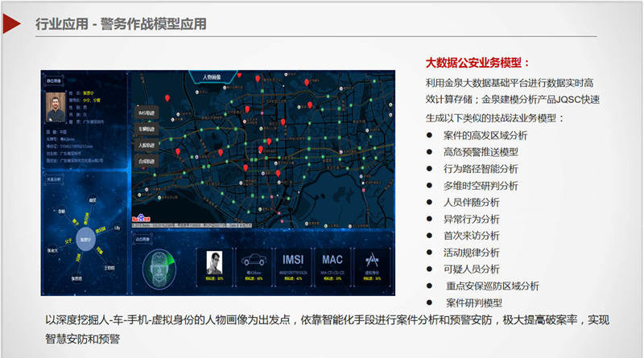Show the 车辆轨迹 vehicle track

click(x=146, y=128)
